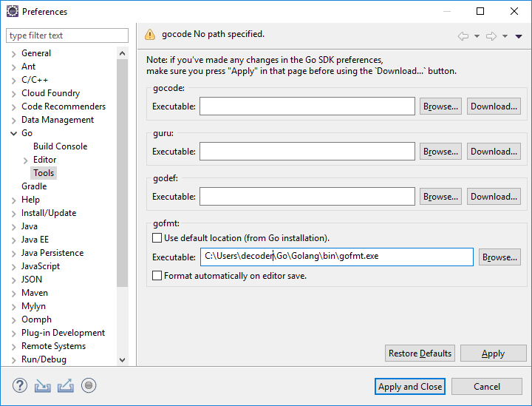Collapse the Go tree node
Screen dimensions: 532x406
(13, 133)
